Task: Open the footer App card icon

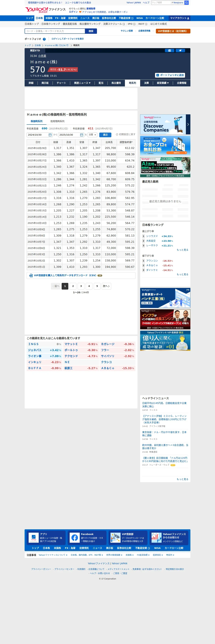Action: 33,538
